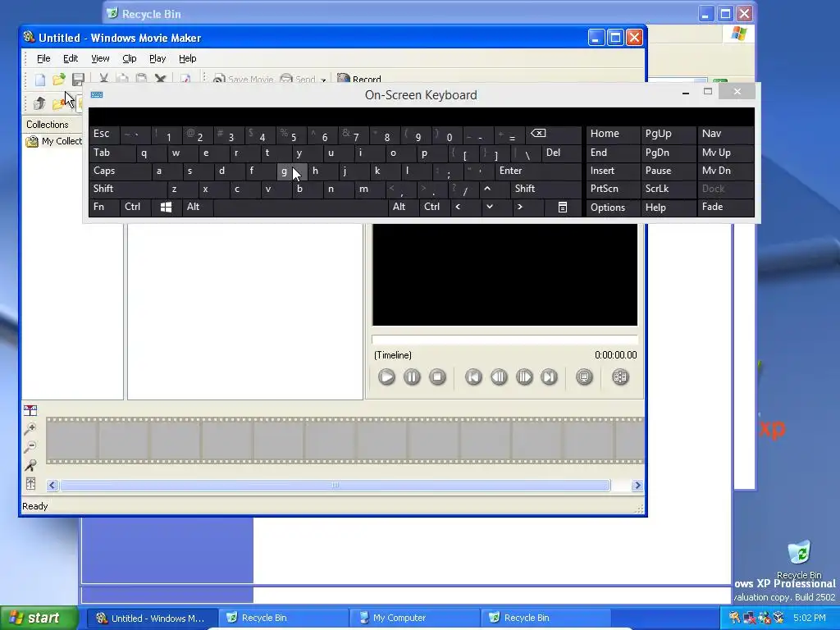Click the Set Audio Levels icon
840x630 pixels.
point(30,483)
